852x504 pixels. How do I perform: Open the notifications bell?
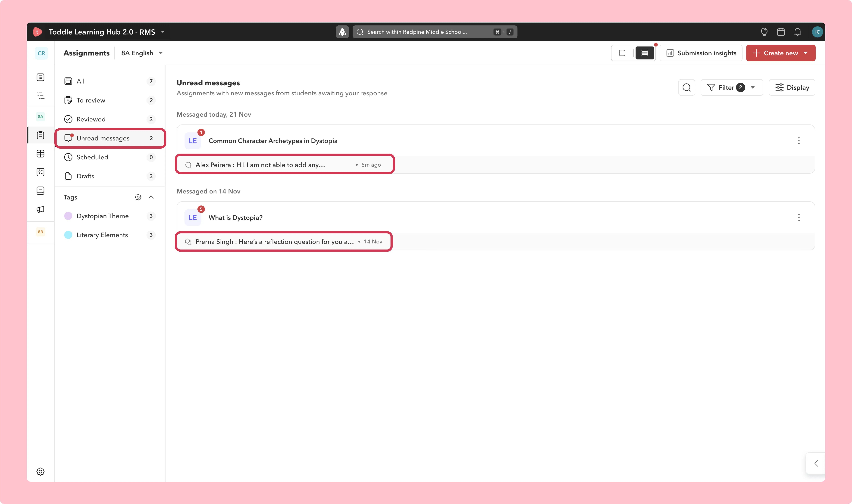[x=797, y=32]
